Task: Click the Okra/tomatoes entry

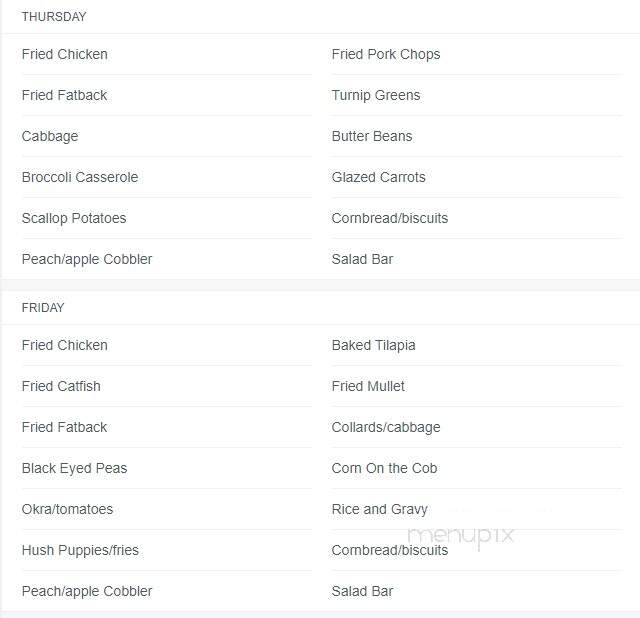Action: pos(67,509)
